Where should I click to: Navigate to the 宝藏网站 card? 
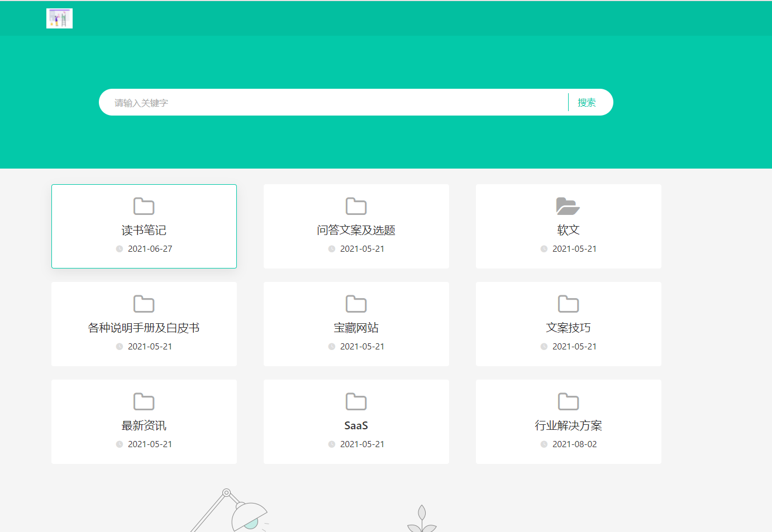[356, 324]
